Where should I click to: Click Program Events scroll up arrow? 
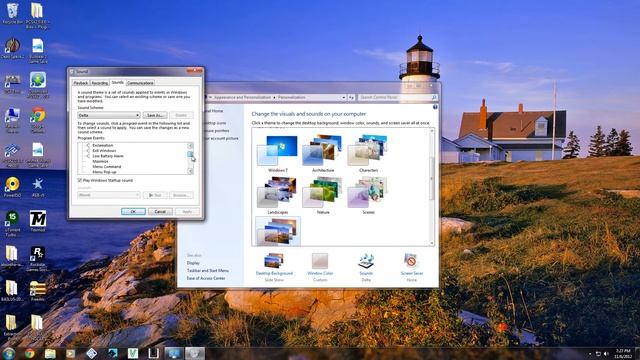(x=190, y=146)
